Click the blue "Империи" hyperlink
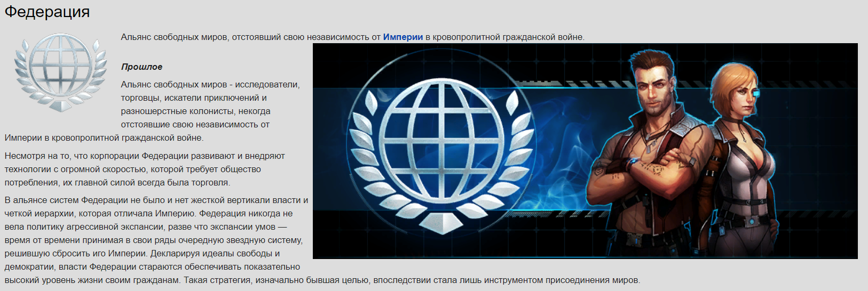This screenshot has height=291, width=868. [403, 37]
